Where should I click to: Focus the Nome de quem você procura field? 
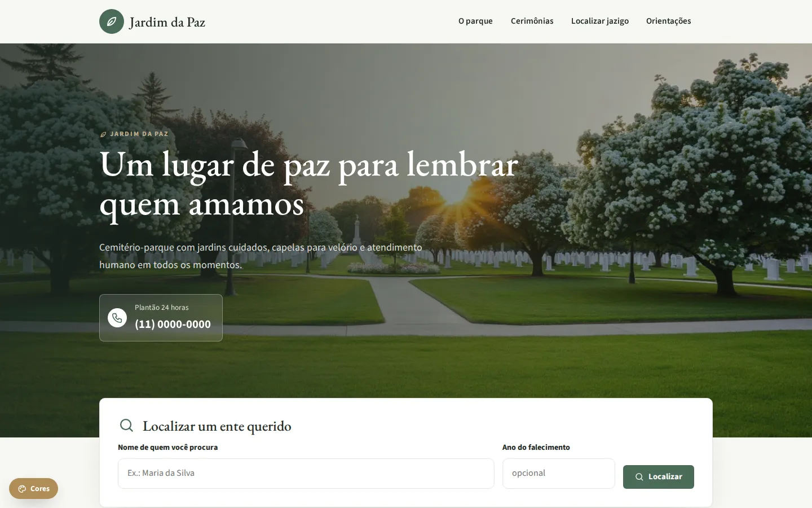pyautogui.click(x=306, y=474)
